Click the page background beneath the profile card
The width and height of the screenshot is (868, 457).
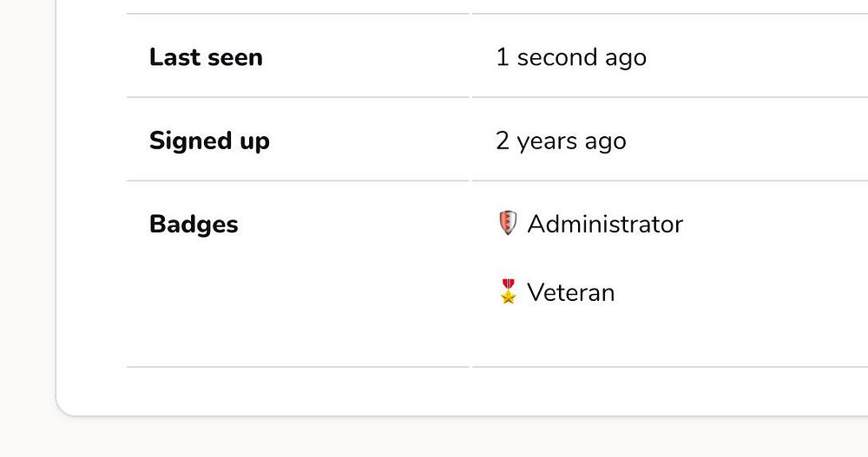(x=434, y=438)
